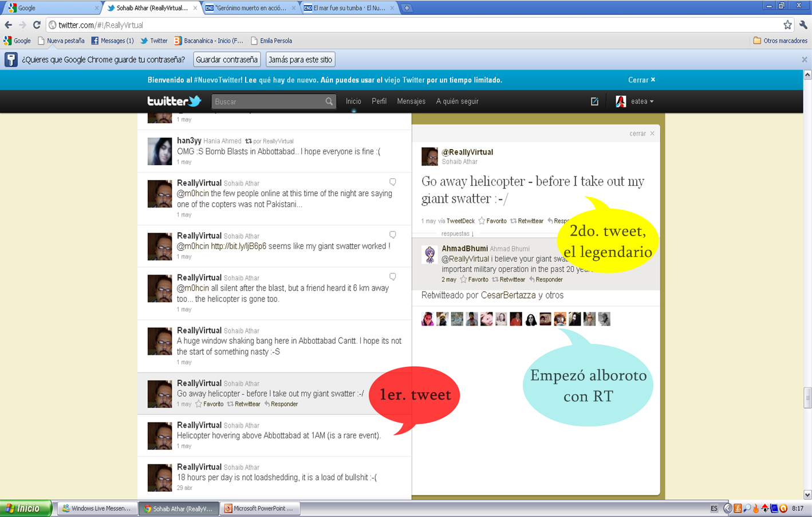Switch to Microsoft PowerPoint taskbar item
Screen dimensions: 812x517
[x=259, y=508]
